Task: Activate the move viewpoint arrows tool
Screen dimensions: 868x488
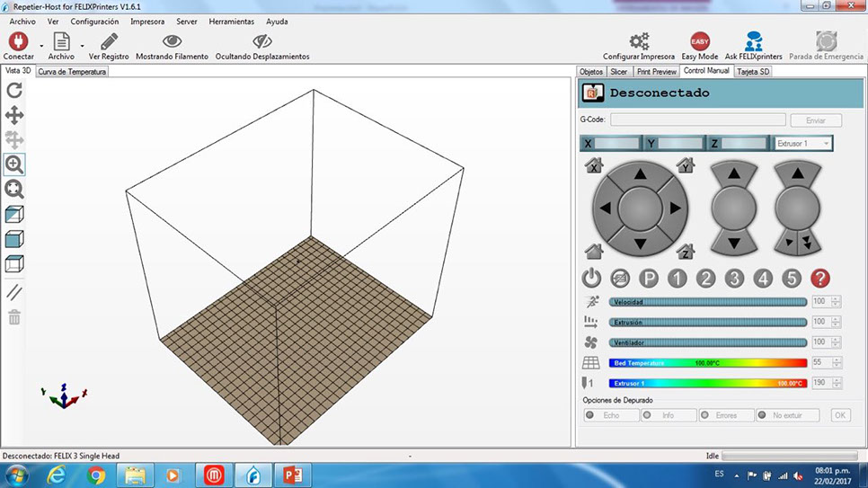Action: pos(14,115)
